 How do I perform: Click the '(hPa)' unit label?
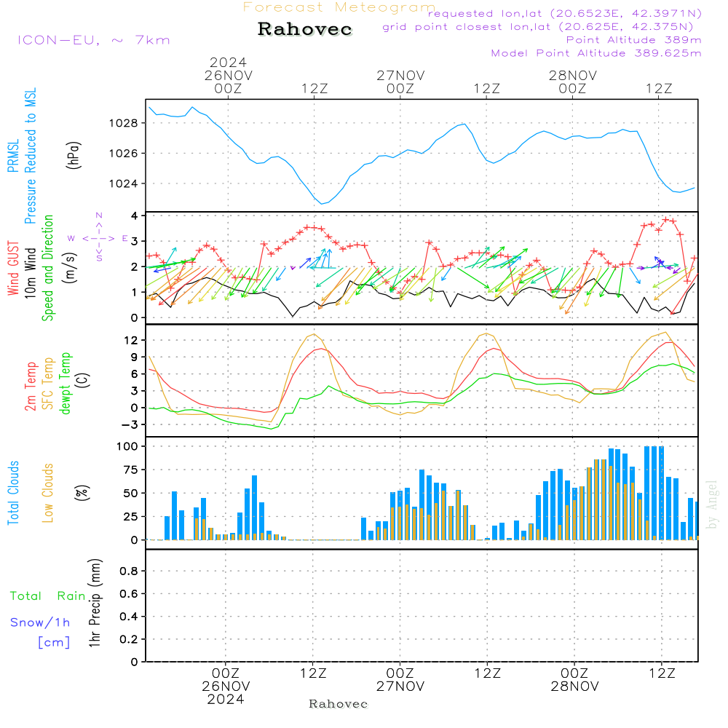pyautogui.click(x=74, y=156)
